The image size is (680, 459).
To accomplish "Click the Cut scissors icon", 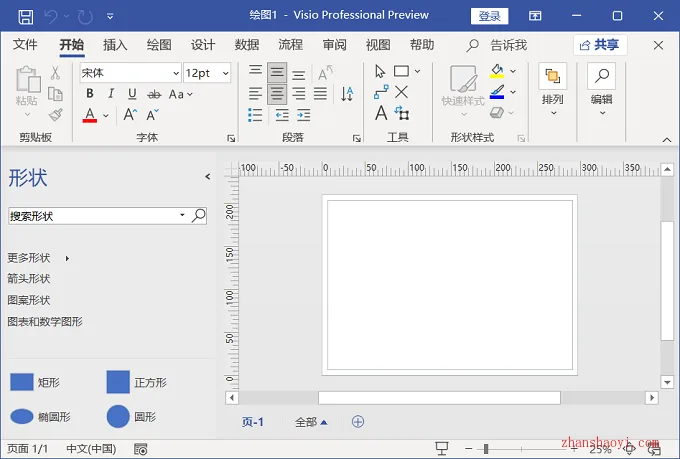I will pyautogui.click(x=55, y=73).
